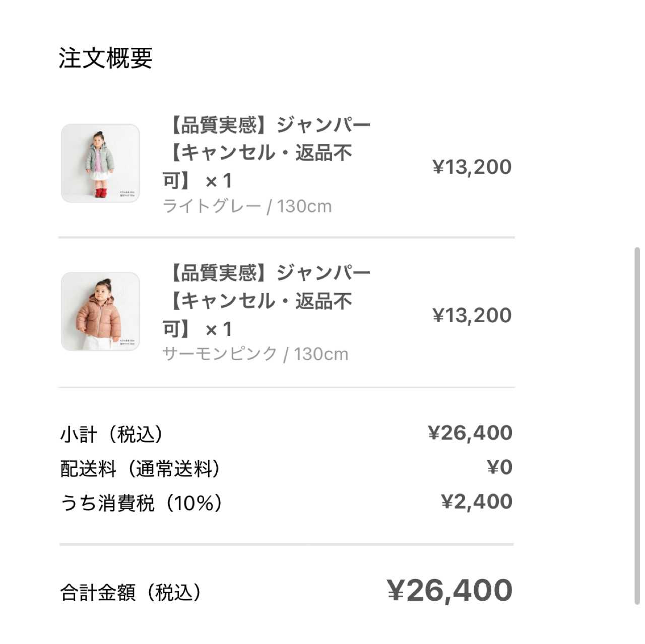The height and width of the screenshot is (644, 645).
Task: Click the × 1 quantity of the light gray jacket
Action: (218, 180)
